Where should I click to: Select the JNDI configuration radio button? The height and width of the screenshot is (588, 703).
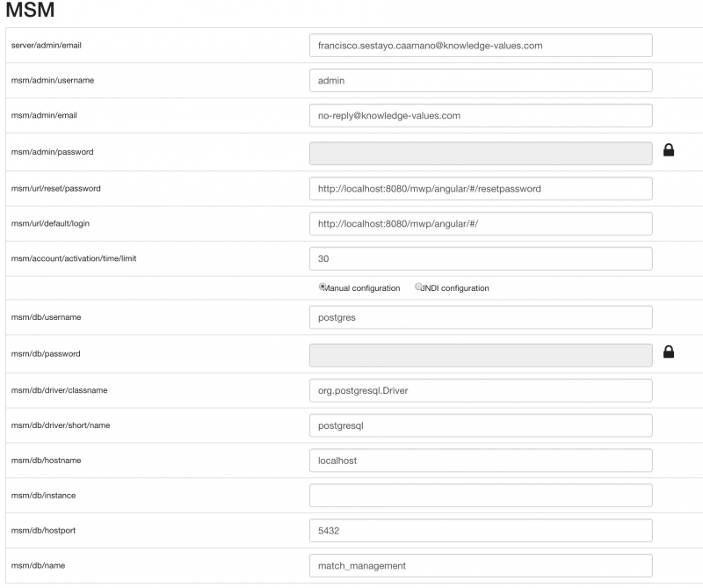[419, 287]
